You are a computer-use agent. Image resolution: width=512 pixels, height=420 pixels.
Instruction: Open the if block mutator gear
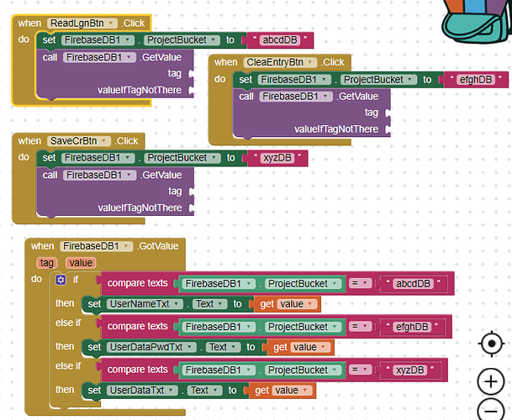(x=61, y=280)
